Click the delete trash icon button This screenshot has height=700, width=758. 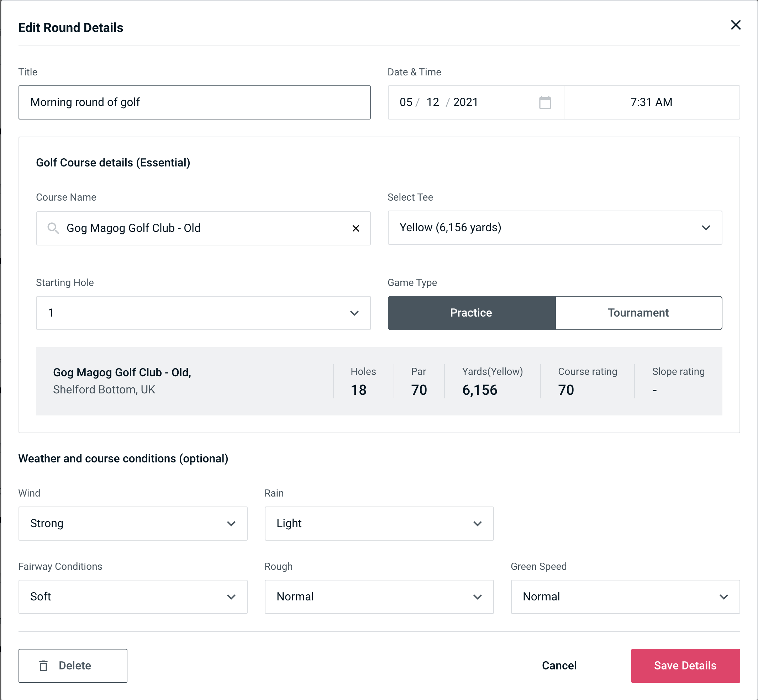tap(44, 666)
